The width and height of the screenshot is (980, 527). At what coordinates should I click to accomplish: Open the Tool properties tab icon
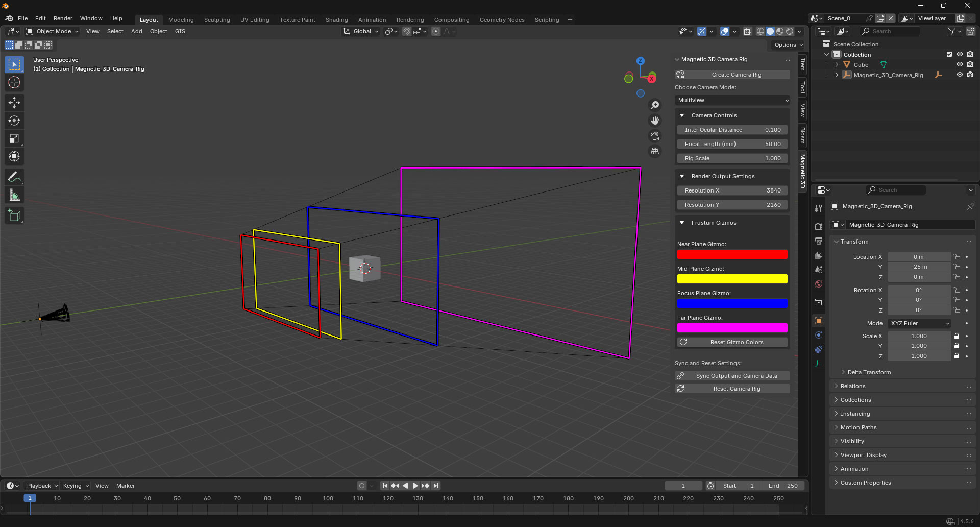(x=819, y=208)
